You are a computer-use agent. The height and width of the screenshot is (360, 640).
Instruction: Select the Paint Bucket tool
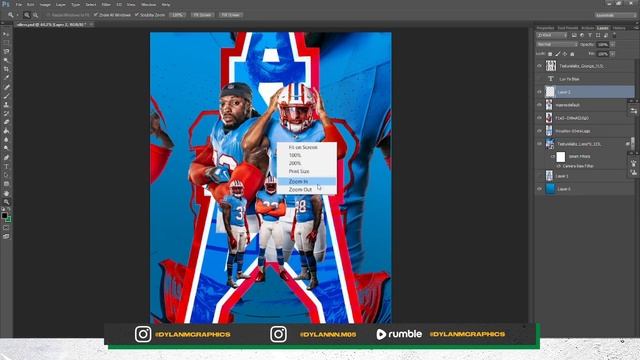tap(6, 131)
